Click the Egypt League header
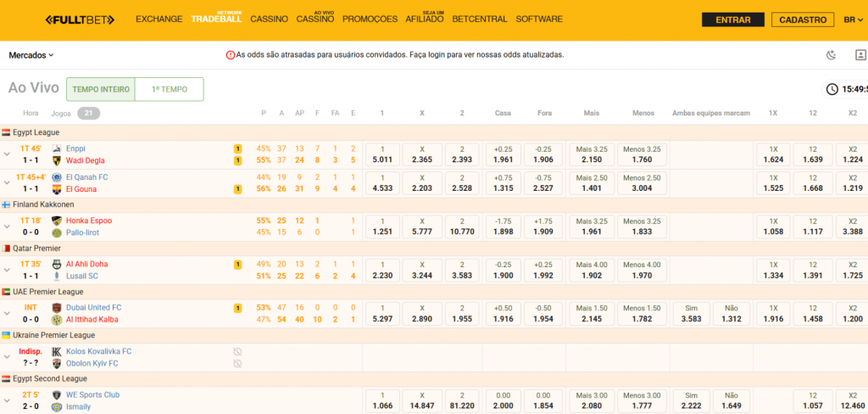This screenshot has width=868, height=414. (36, 132)
